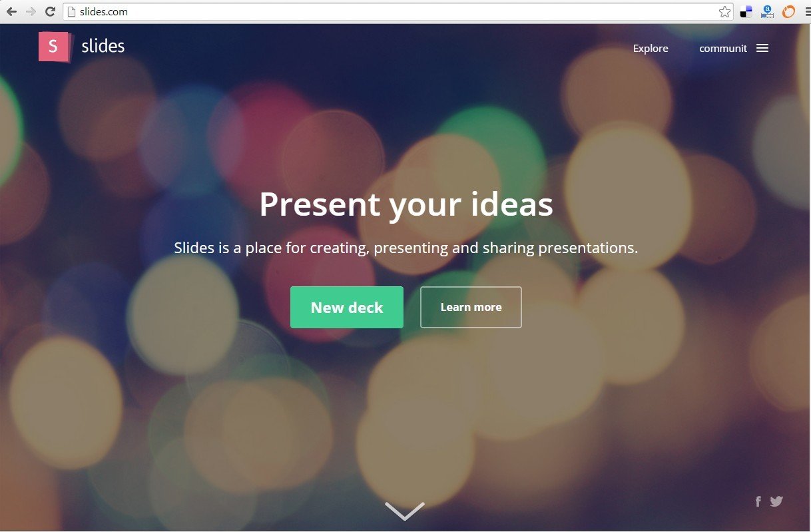Open the Twitter bird icon link
This screenshot has width=811, height=532.
776,501
